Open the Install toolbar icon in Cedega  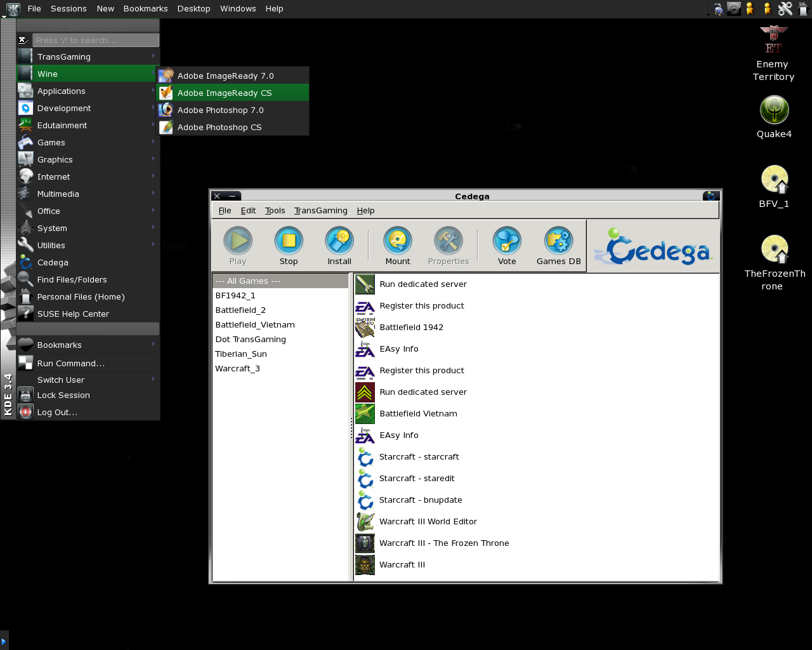click(339, 246)
